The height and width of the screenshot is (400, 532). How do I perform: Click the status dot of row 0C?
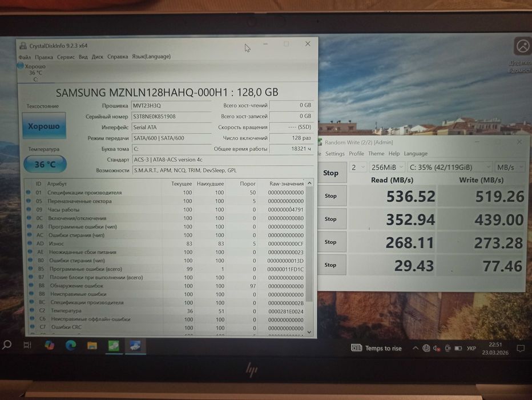(x=29, y=218)
